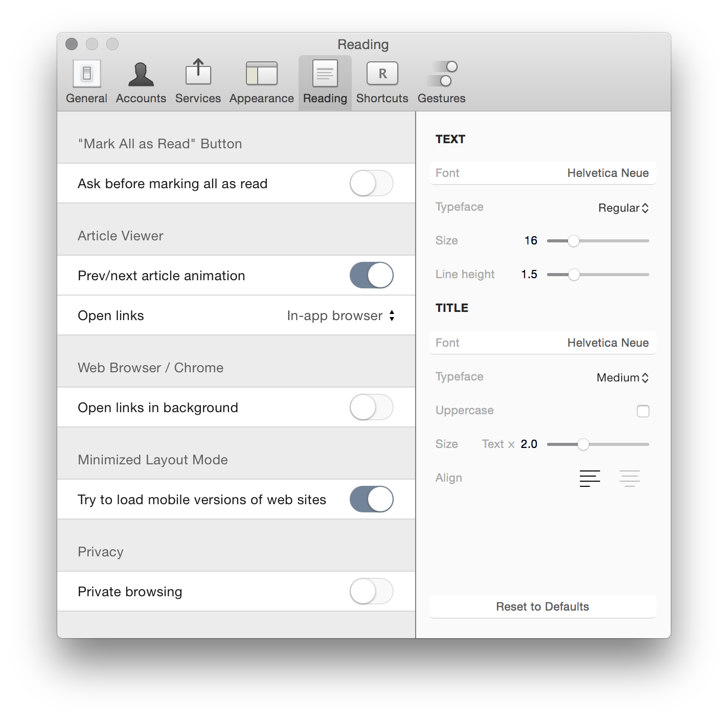The height and width of the screenshot is (720, 728).
Task: Check the Uppercase title checkbox
Action: tap(643, 411)
